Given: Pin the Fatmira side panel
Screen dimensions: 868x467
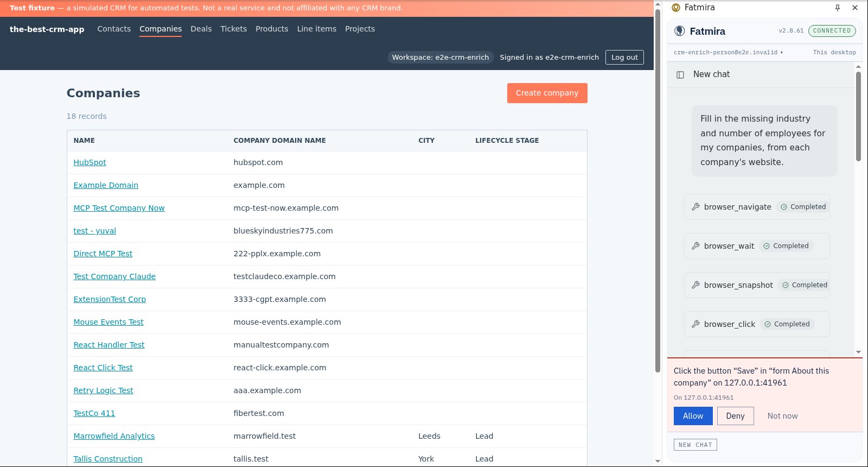Looking at the screenshot, I should click(x=838, y=8).
